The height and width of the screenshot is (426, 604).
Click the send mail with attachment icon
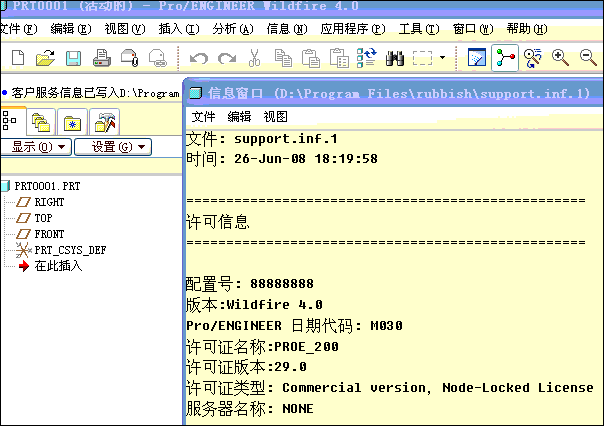(x=129, y=58)
